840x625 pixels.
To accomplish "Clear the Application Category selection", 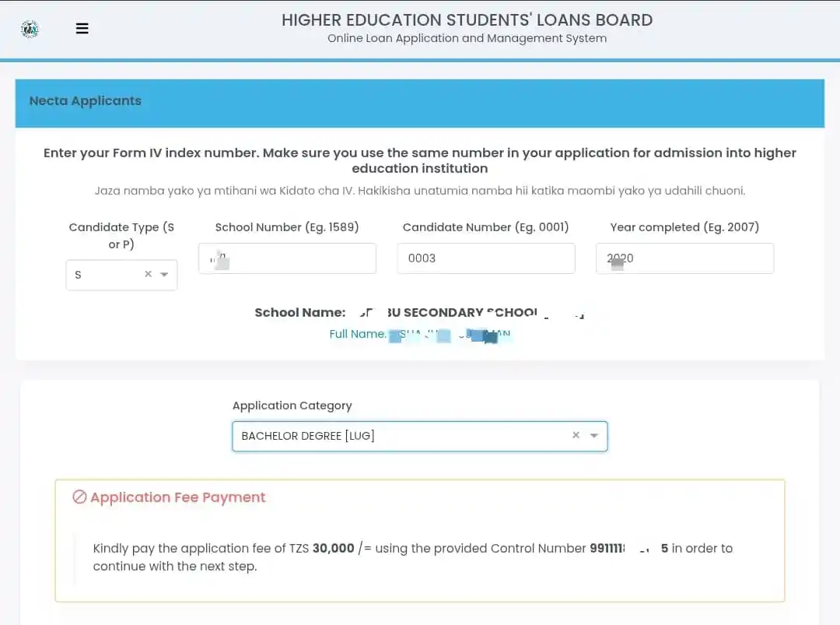I will click(x=576, y=435).
